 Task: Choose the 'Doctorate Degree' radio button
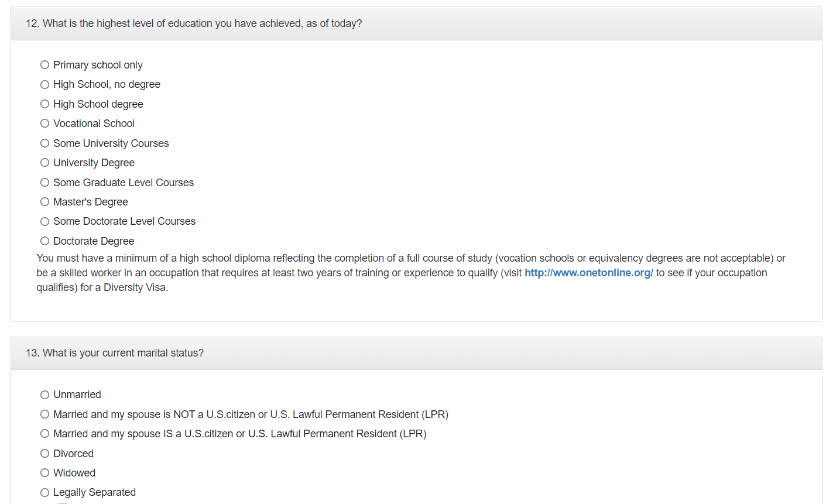(x=44, y=241)
